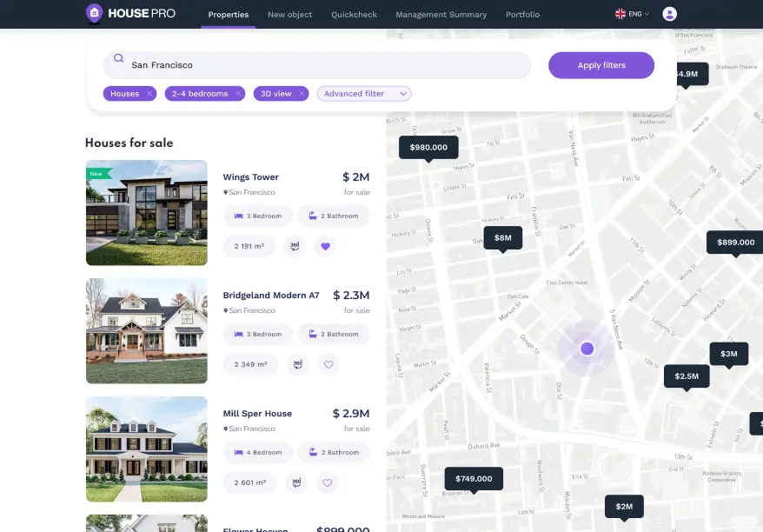Select the $2M map price marker
The width and height of the screenshot is (763, 532).
coord(624,507)
